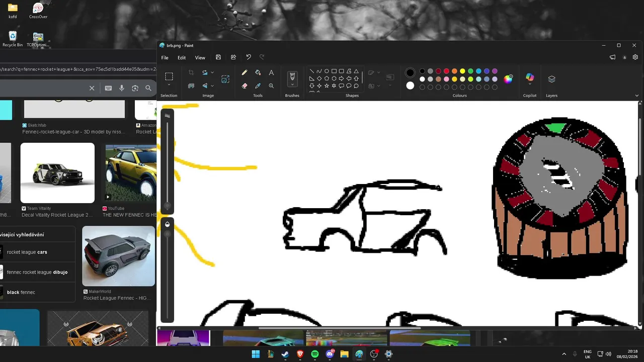The width and height of the screenshot is (644, 362).
Task: Click the Crop image icon
Action: coord(191,72)
